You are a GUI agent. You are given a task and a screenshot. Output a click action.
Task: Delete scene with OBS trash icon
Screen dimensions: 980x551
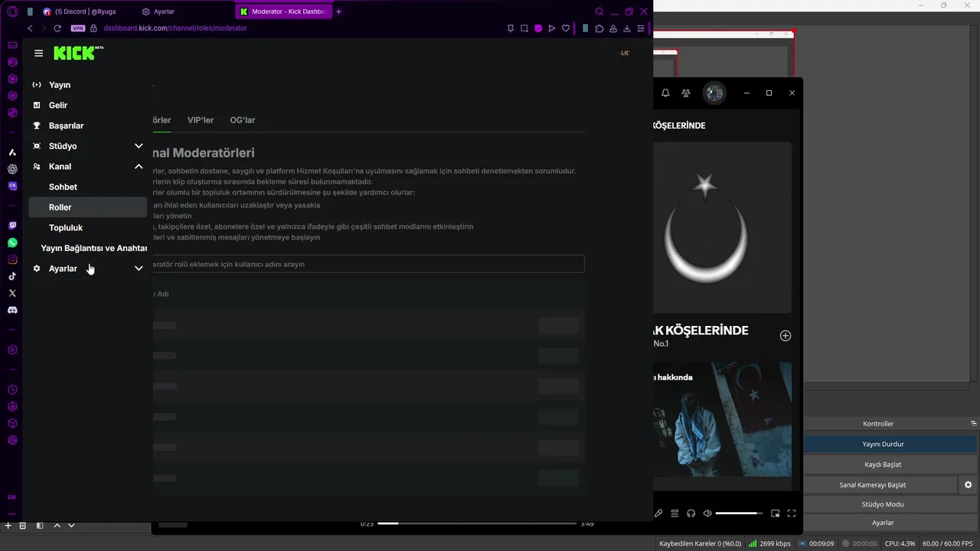pos(23,526)
